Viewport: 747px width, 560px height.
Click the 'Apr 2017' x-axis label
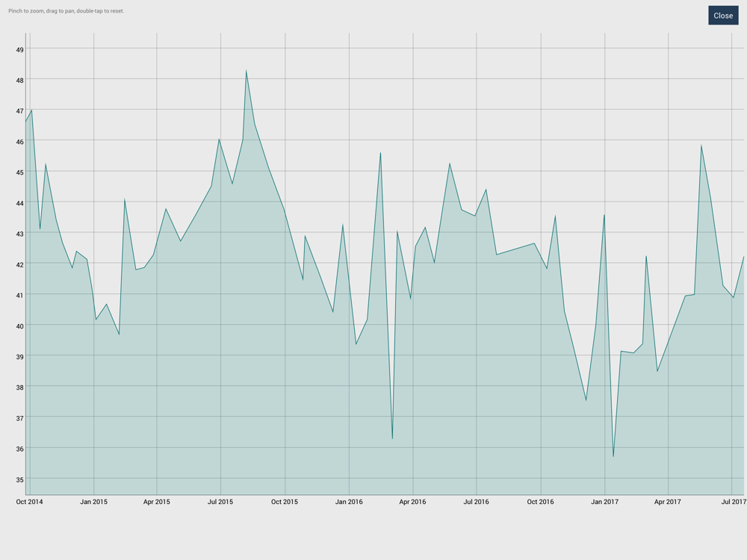tap(667, 502)
